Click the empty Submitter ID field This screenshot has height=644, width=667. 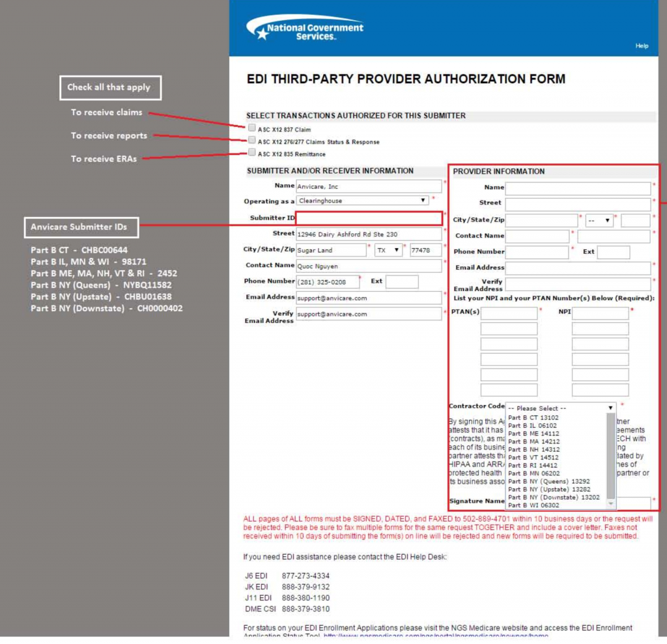369,218
